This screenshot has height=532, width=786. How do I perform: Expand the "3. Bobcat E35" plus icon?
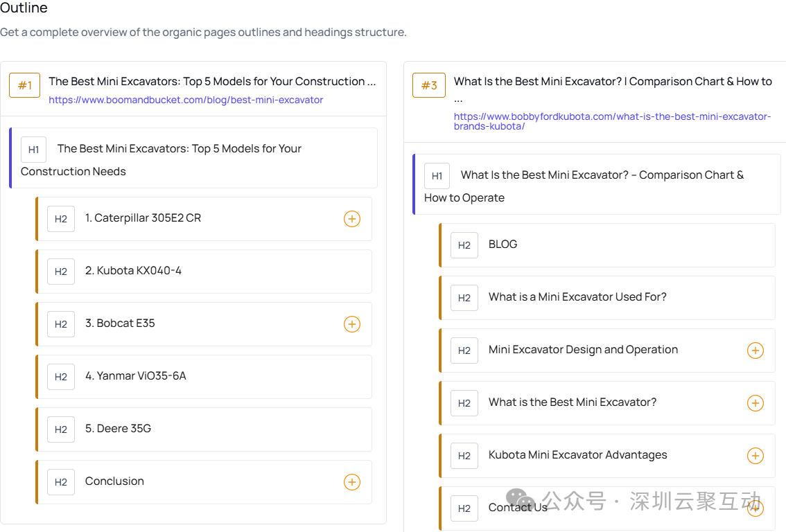click(x=352, y=324)
